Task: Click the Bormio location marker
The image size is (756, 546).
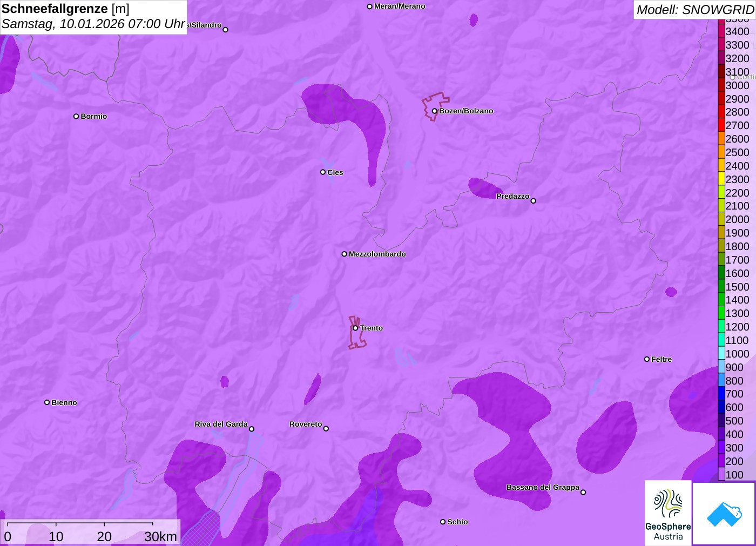Action: (76, 116)
